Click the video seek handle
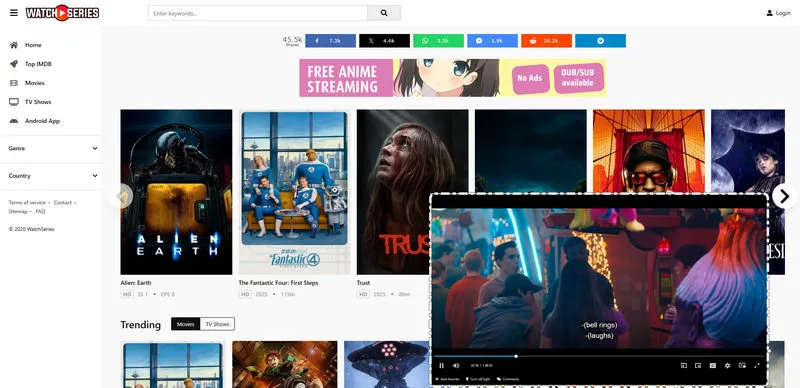Image resolution: width=800 pixels, height=388 pixels. tap(516, 356)
